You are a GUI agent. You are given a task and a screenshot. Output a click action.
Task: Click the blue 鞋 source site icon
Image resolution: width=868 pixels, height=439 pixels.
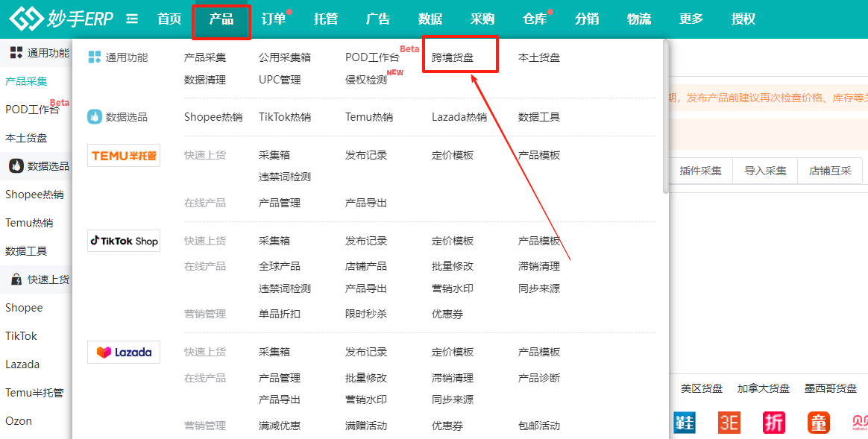tap(685, 423)
